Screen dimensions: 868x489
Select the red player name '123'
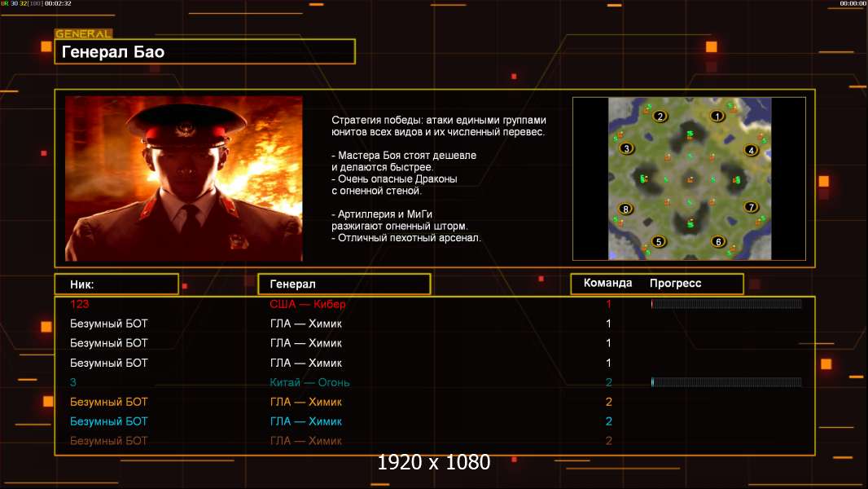tap(79, 303)
